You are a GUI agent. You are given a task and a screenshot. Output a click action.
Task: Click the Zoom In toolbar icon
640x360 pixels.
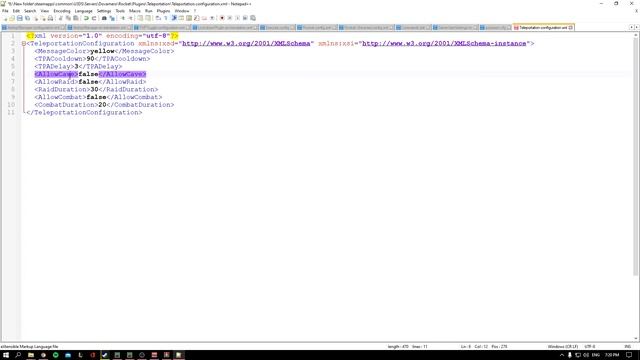click(122, 18)
